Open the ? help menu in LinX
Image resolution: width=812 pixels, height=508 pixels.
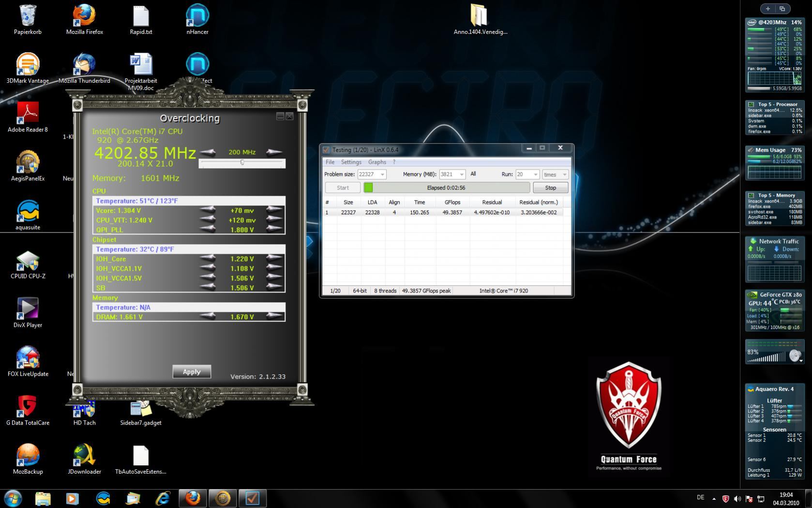394,162
